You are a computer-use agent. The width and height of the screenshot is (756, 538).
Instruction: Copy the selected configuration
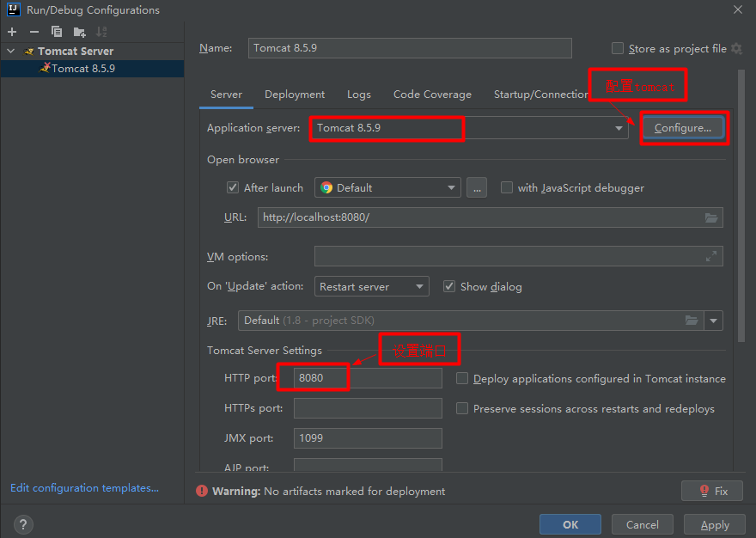pyautogui.click(x=57, y=32)
